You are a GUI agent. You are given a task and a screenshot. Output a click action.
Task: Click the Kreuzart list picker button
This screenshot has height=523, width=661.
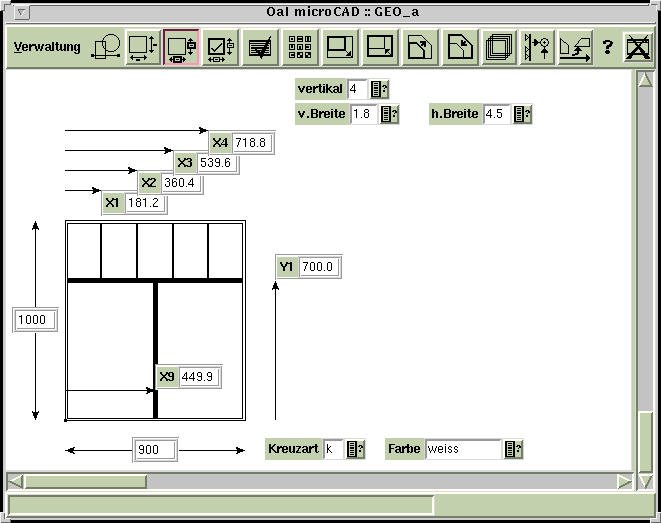click(x=355, y=449)
